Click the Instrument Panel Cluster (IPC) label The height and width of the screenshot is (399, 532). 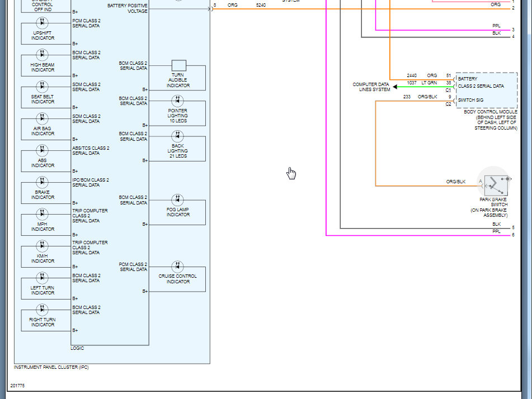point(51,368)
